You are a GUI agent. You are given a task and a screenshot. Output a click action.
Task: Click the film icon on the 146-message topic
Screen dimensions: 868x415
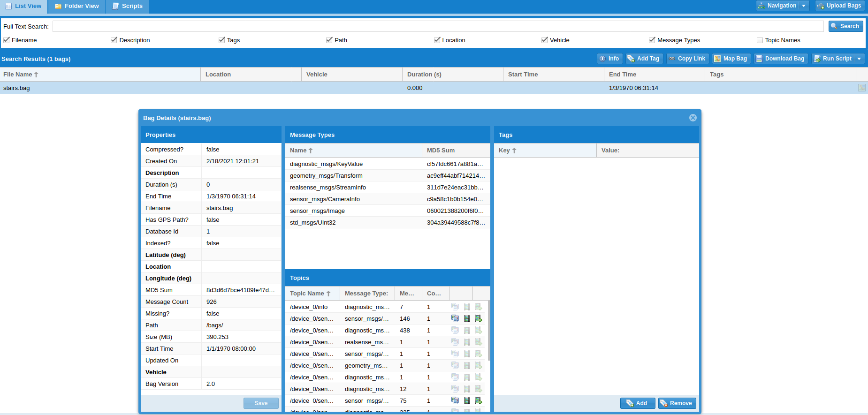point(467,319)
